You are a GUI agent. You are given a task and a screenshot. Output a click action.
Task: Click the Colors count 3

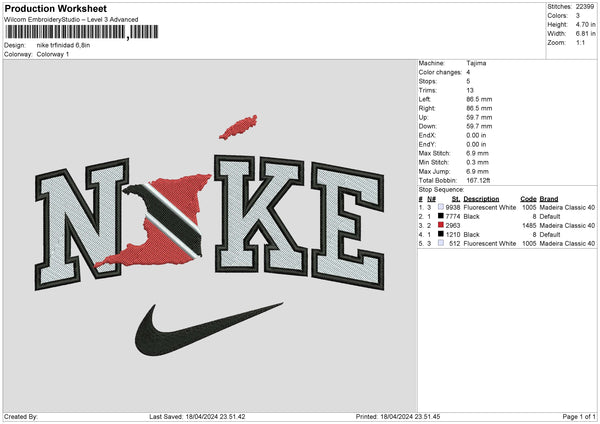coord(577,16)
